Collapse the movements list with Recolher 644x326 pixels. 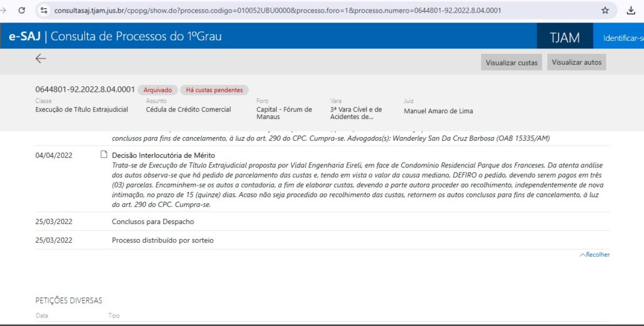click(x=594, y=255)
